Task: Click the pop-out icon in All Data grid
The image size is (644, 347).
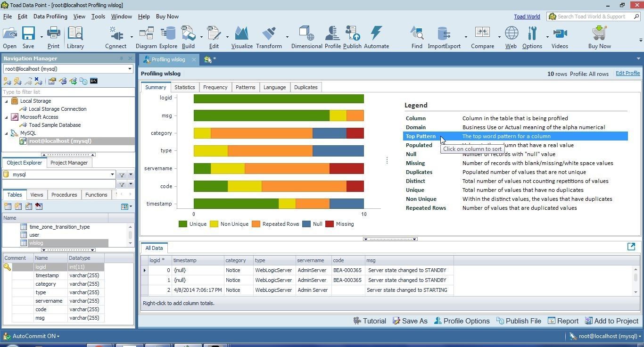Action: (631, 247)
